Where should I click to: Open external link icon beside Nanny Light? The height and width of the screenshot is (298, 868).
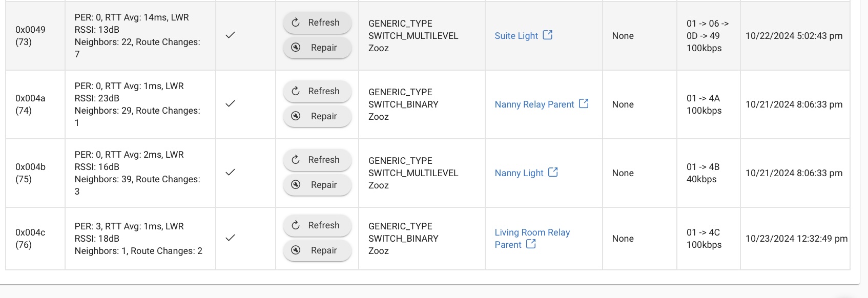pyautogui.click(x=553, y=172)
